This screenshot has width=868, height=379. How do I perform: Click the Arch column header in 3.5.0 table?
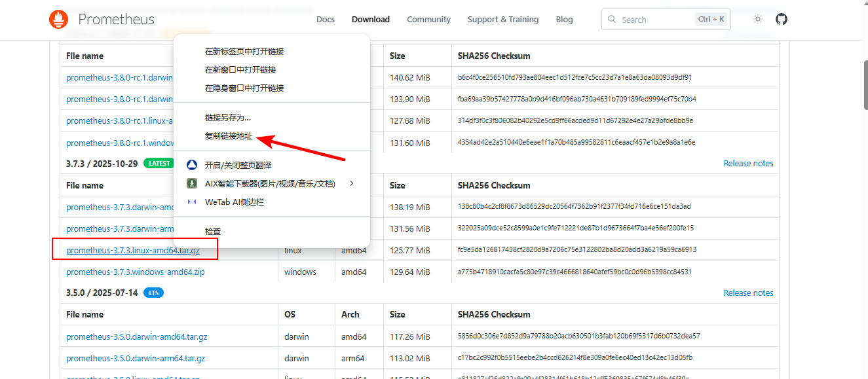[x=350, y=315]
